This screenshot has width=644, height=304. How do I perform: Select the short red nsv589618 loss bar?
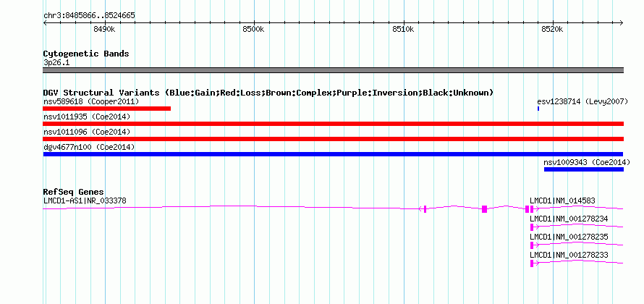[x=107, y=109]
